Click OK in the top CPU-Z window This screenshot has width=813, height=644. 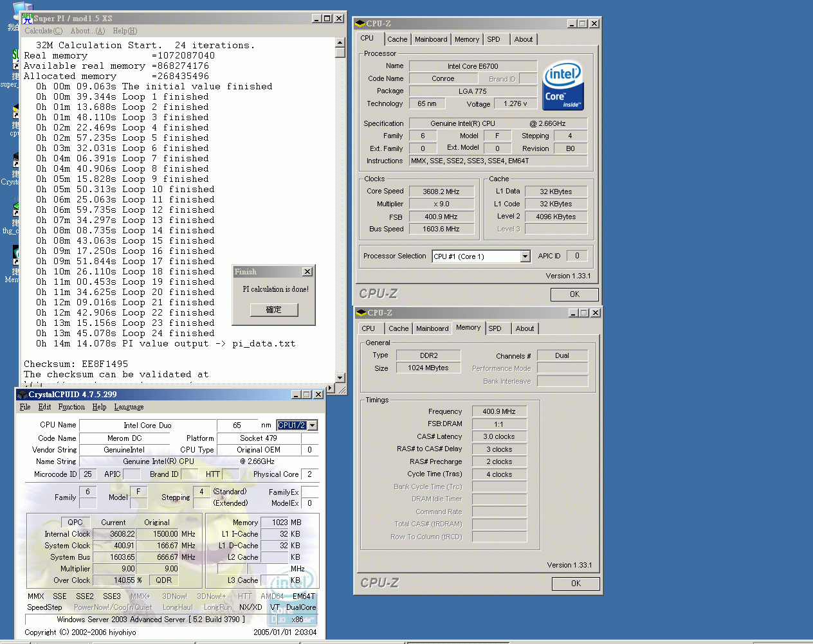575,294
